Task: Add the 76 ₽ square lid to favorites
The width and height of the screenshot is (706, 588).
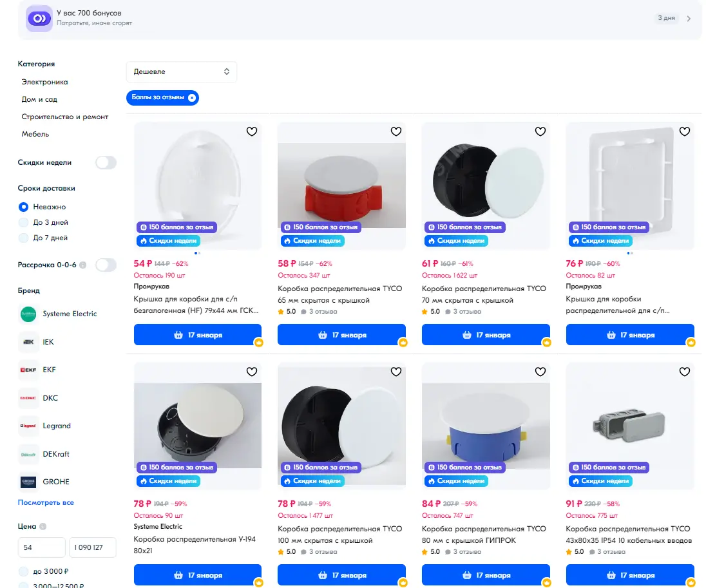Action: pos(684,131)
